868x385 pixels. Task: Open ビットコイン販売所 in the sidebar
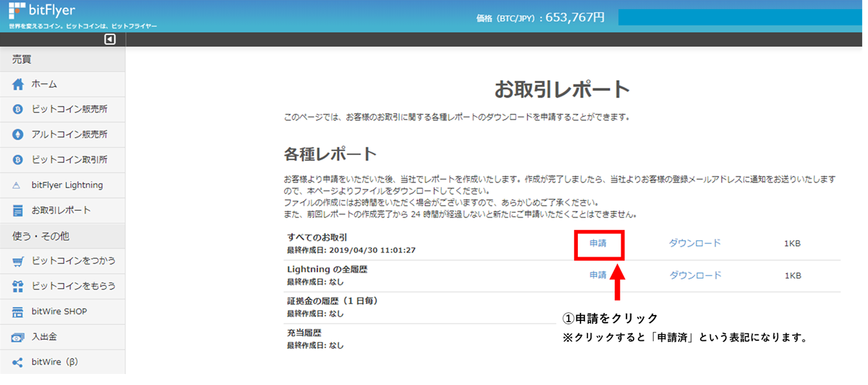62,110
